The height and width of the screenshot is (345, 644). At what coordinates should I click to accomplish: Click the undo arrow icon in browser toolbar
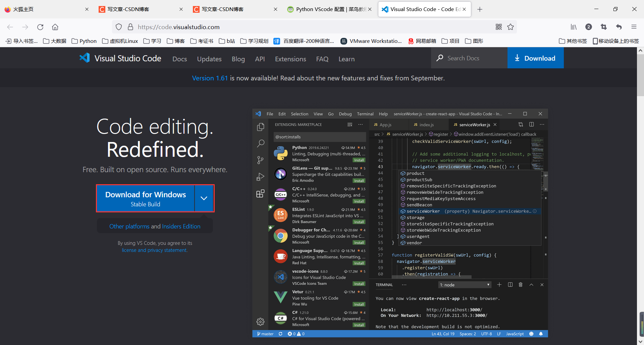click(619, 27)
